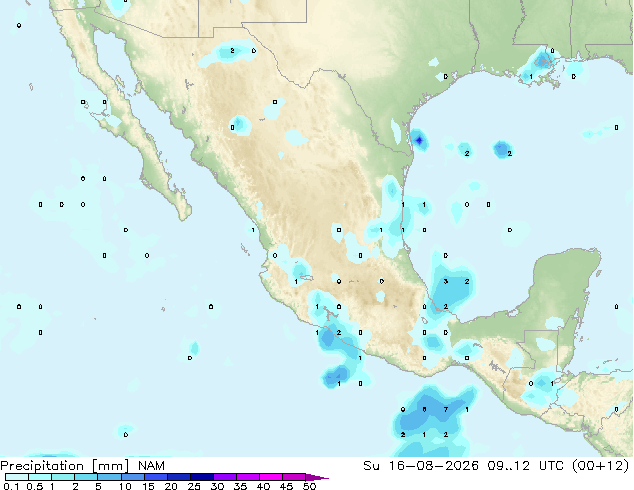This screenshot has height=490, width=634.
Task: Click the "[mm]" unit label
Action: tap(110, 466)
